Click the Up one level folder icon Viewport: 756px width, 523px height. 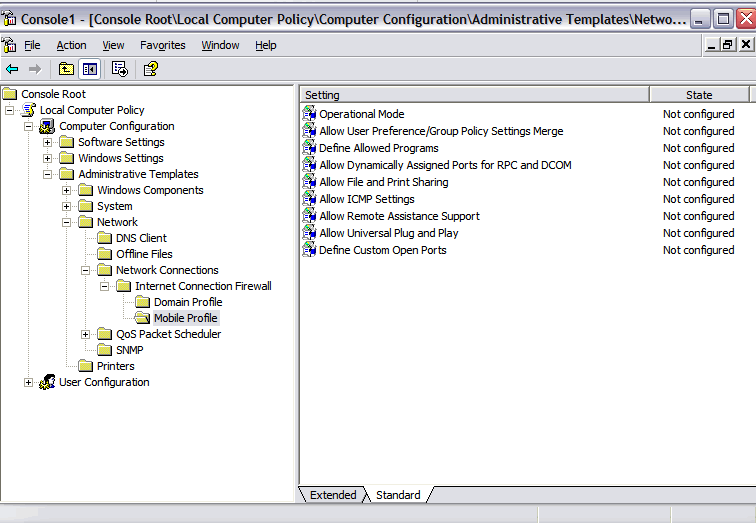coord(66,69)
